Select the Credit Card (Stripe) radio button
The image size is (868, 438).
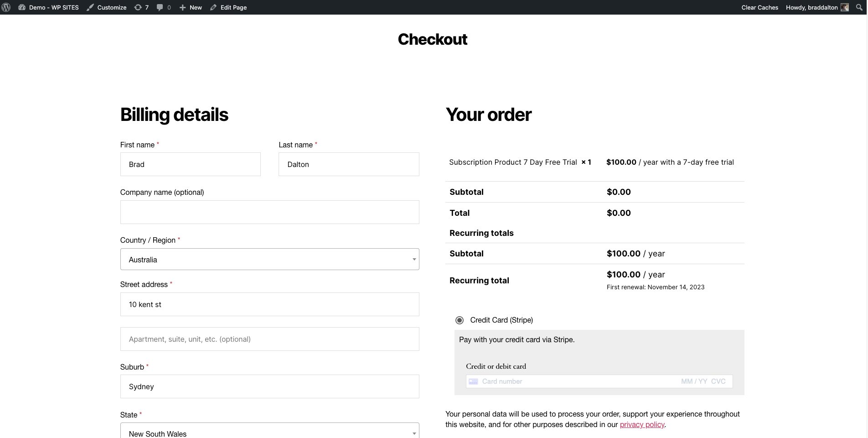(460, 320)
